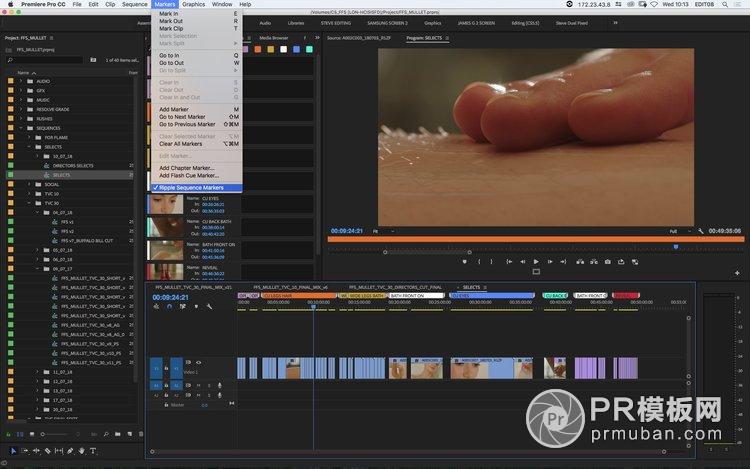Screen dimensions: 750x469
Task: Click the Play button in Program monitor
Action: pos(536,261)
